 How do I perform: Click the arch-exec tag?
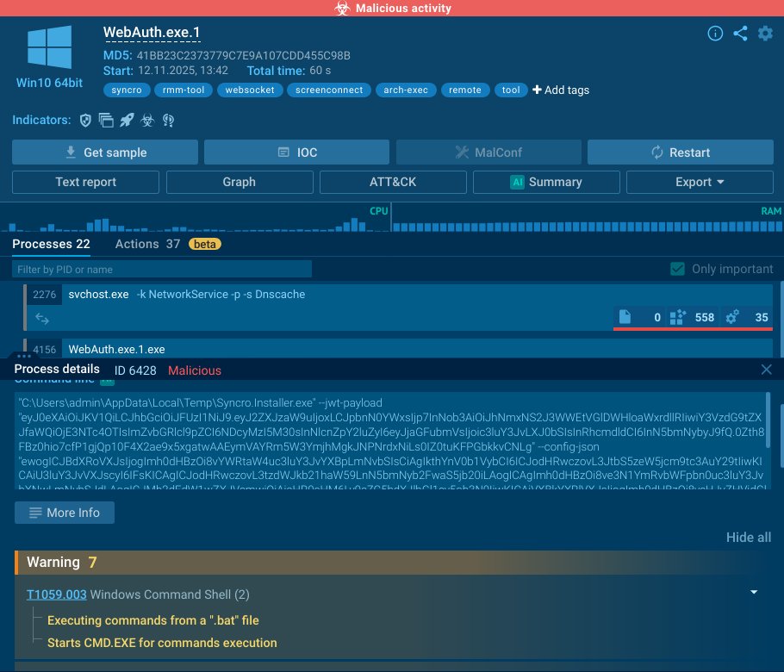(406, 90)
